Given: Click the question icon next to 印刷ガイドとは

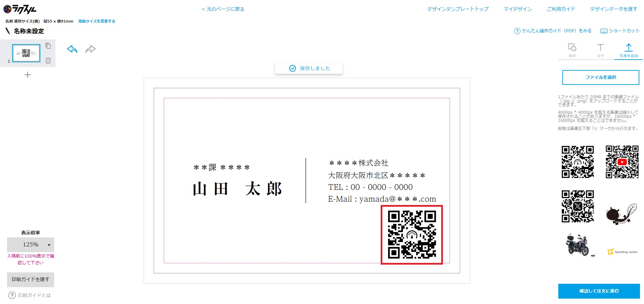Looking at the screenshot, I should coord(12,295).
